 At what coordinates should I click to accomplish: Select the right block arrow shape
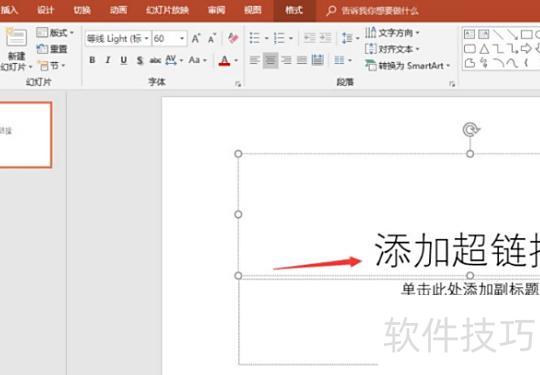tap(526, 49)
